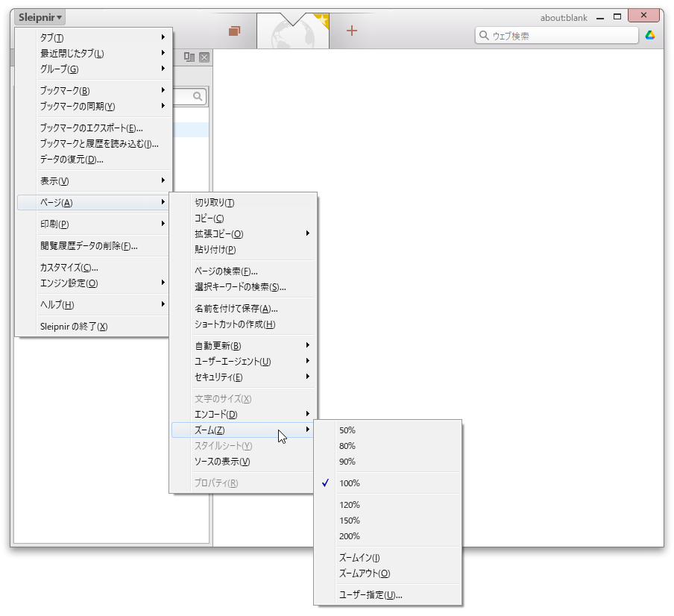Screen dimensions: 674x616
Task: Open ページの検索(F)... find dialog
Action: coord(243,271)
